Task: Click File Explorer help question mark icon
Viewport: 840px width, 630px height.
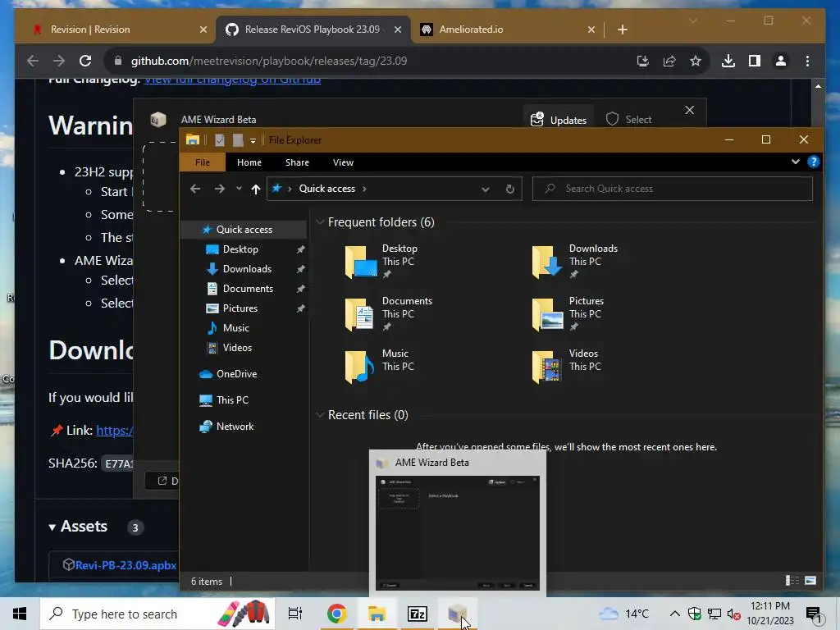Action: (x=813, y=162)
